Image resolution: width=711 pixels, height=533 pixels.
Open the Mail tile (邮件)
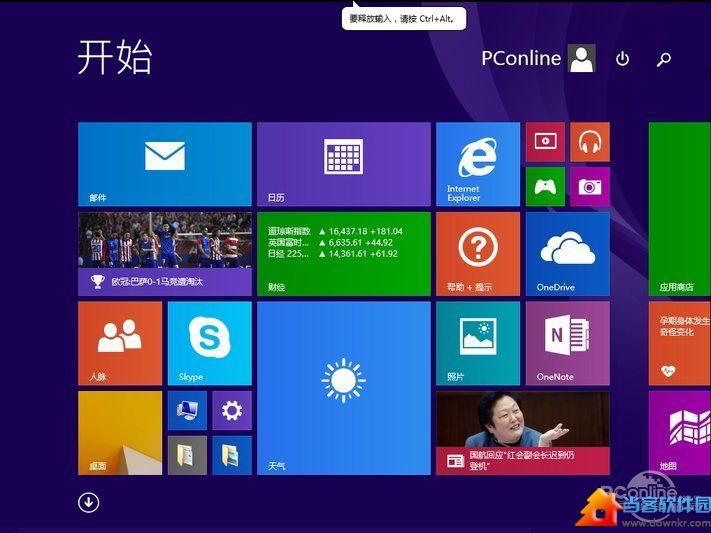click(165, 164)
